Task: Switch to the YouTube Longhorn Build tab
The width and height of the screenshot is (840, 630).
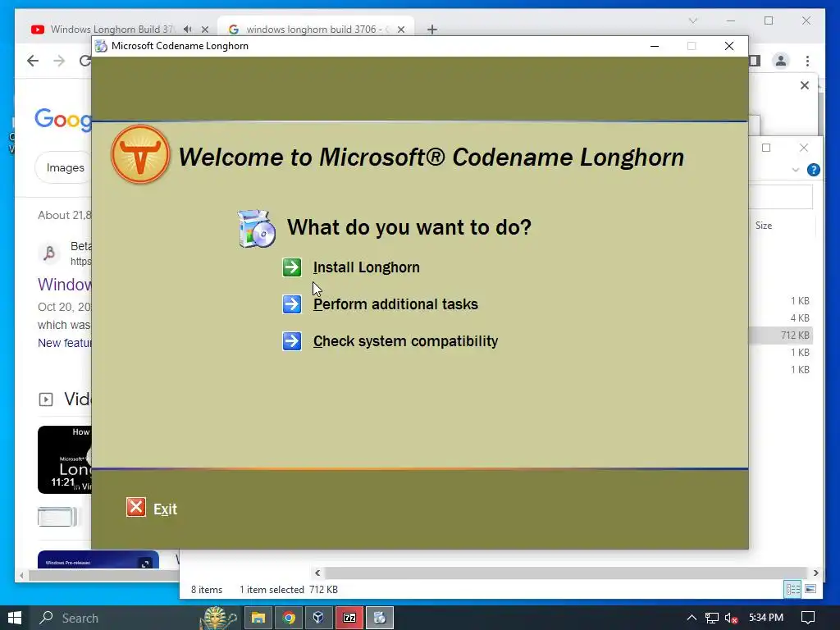Action: [x=112, y=29]
